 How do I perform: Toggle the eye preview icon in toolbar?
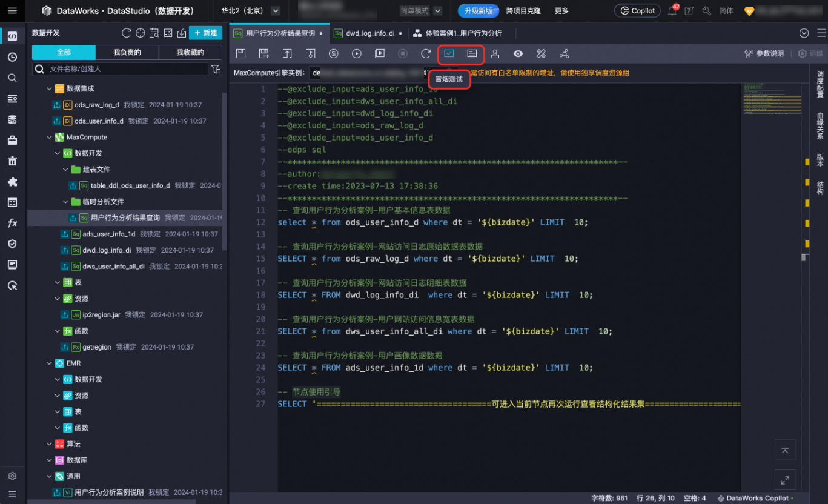coord(518,54)
